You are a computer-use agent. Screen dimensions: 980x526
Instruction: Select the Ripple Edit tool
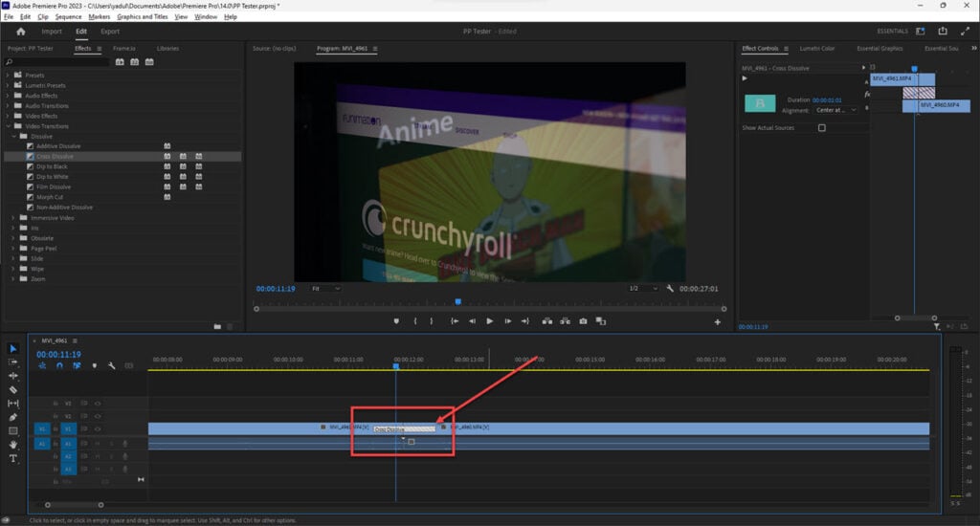13,376
